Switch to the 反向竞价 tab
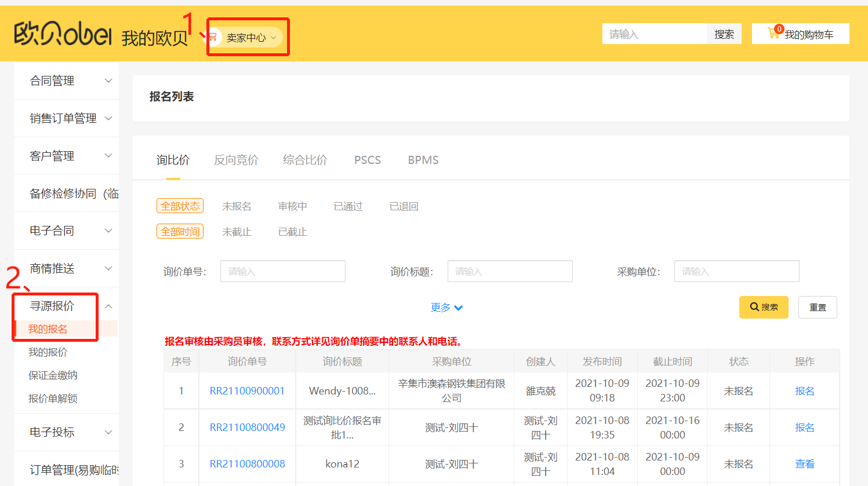 (x=236, y=160)
